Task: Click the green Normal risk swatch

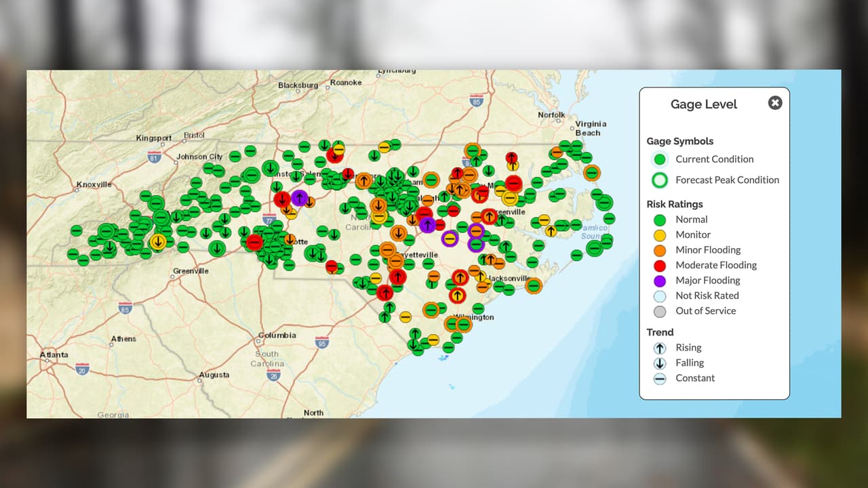Action: click(x=660, y=220)
